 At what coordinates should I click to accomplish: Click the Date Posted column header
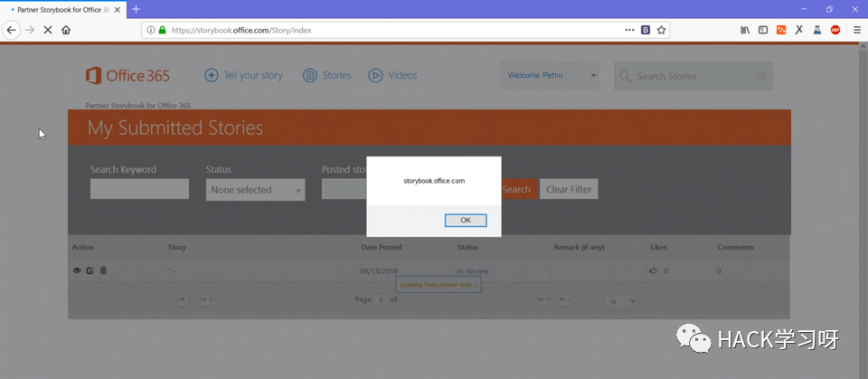382,247
